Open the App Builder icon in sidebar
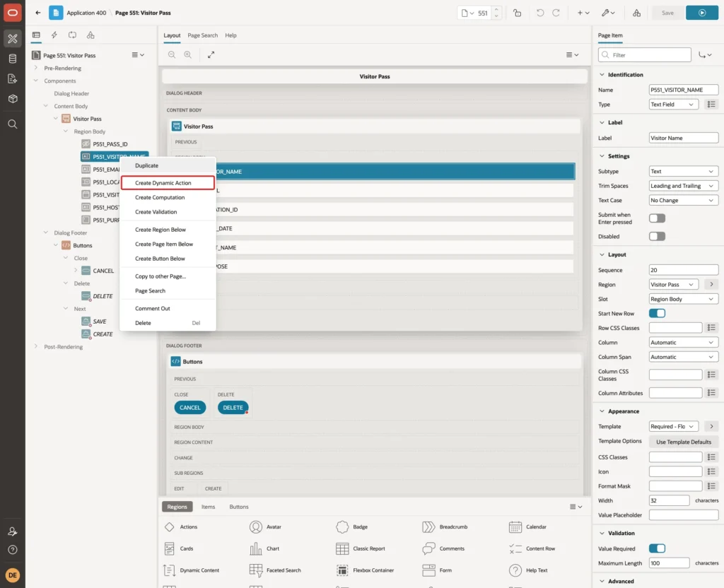This screenshot has height=588, width=724. [x=13, y=39]
